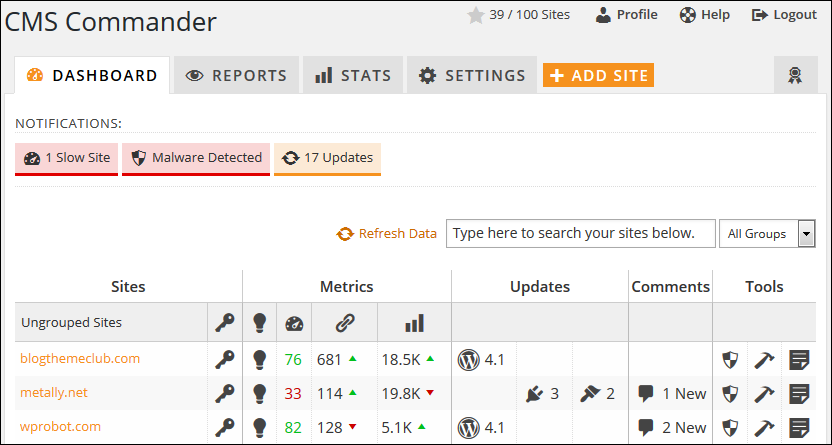Screen dimensions: 832x445
Task: Click the security shield tool for metally.net
Action: tap(731, 394)
